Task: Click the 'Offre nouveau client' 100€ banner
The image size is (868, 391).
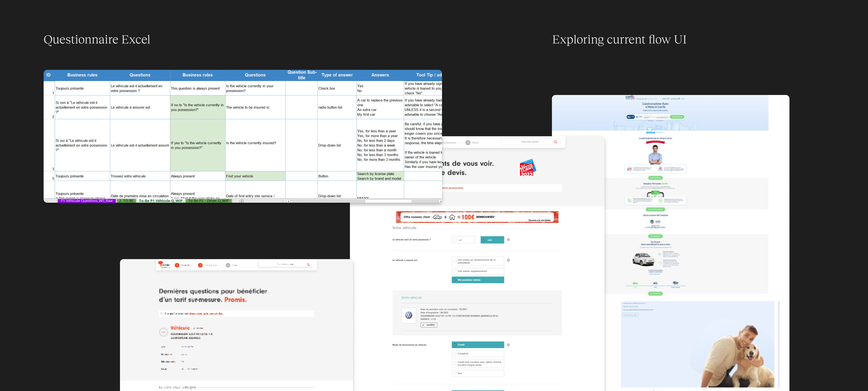Action: tap(477, 217)
